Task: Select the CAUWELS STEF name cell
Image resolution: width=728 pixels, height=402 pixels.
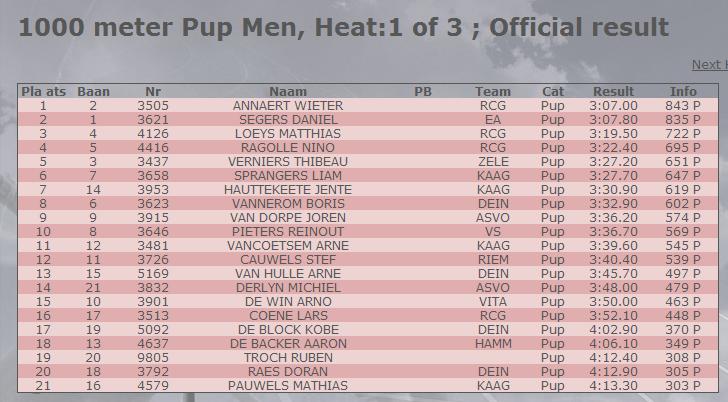Action: [x=288, y=259]
